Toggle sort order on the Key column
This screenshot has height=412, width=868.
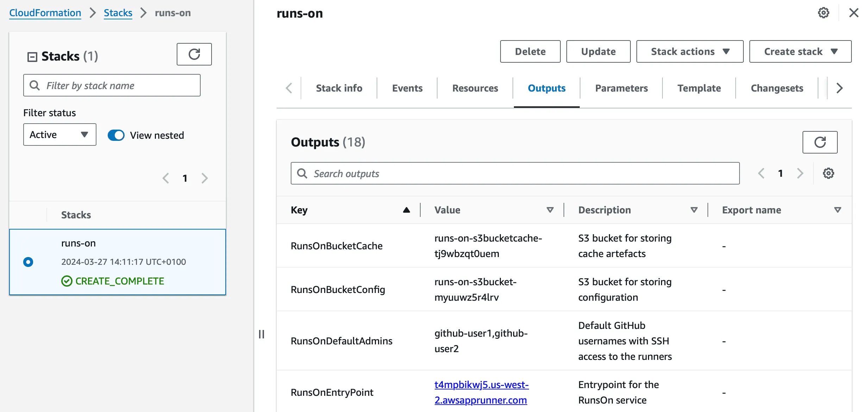406,210
